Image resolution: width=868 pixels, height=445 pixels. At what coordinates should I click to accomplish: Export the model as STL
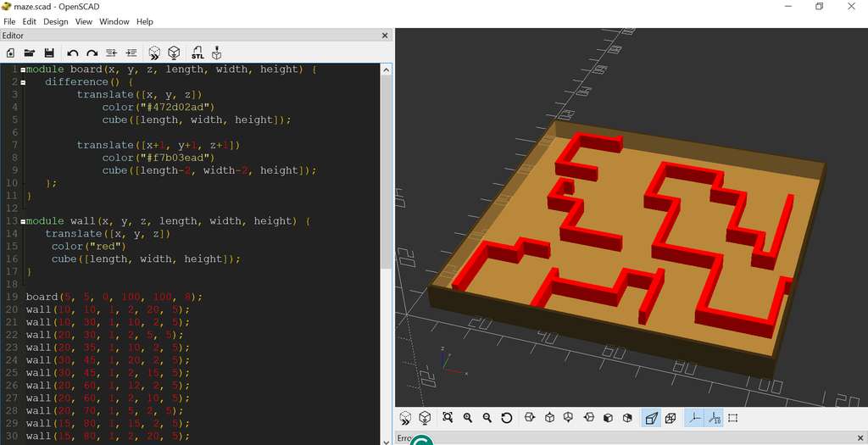[x=198, y=53]
